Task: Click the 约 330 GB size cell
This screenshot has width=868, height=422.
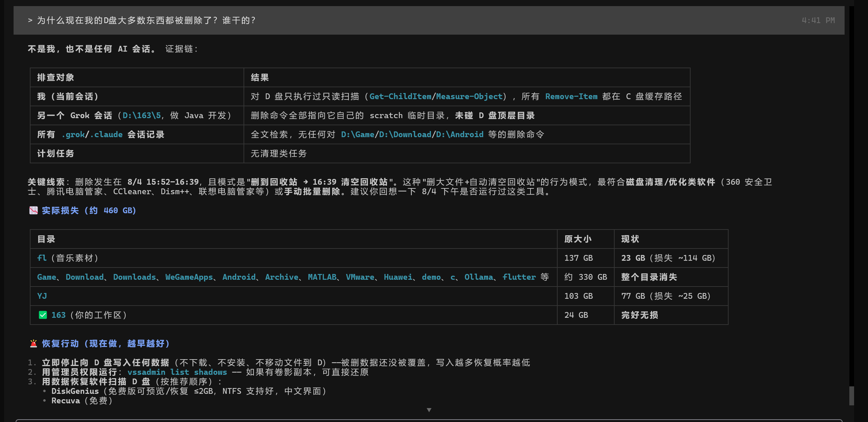Action: (585, 277)
